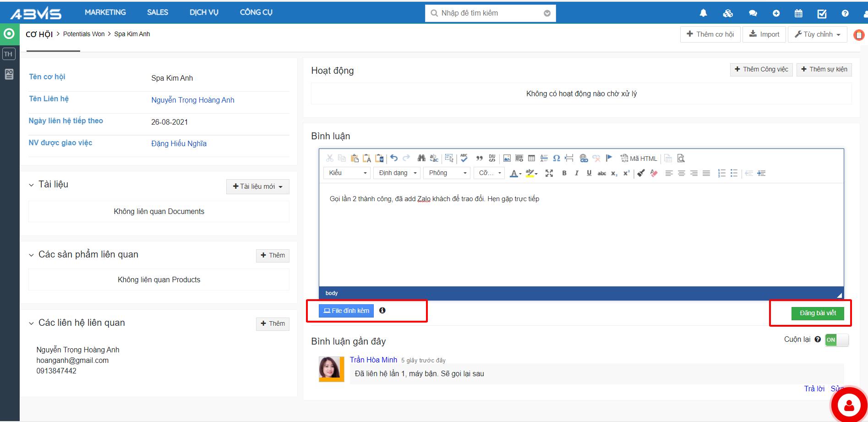Open the Tùy chỉnh dropdown menu
The image size is (868, 422).
[818, 34]
